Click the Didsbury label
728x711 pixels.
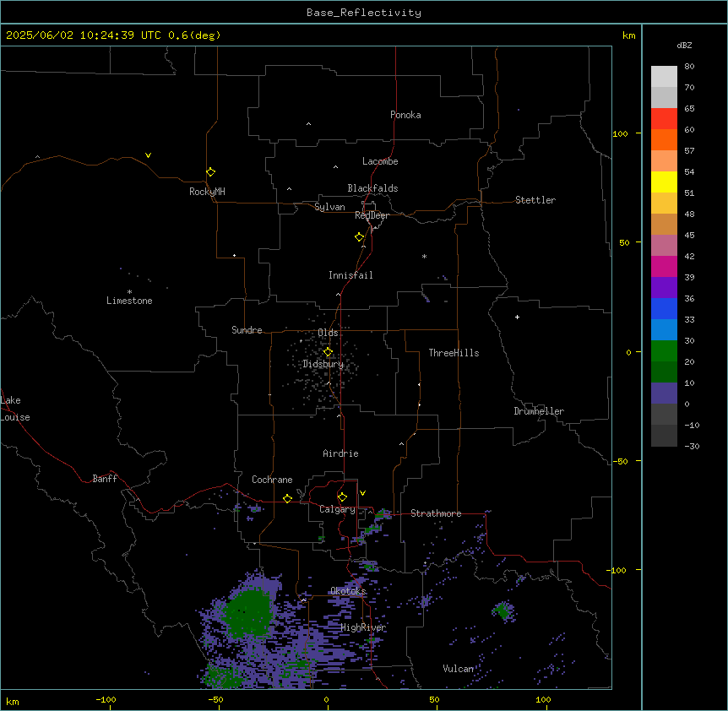323,364
